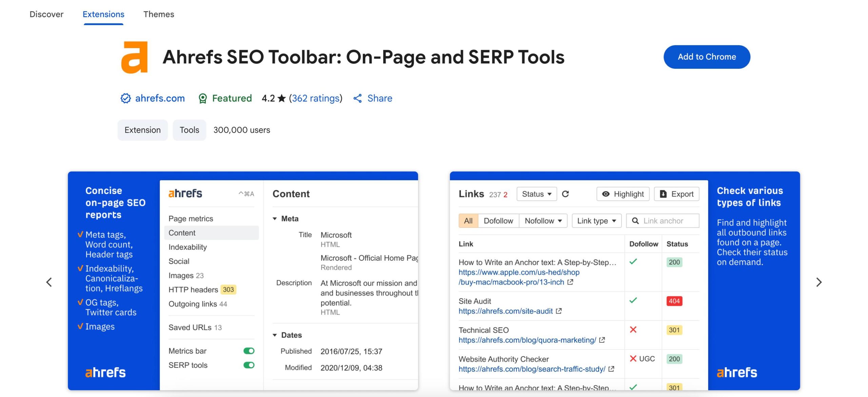The height and width of the screenshot is (397, 868).
Task: Click the Status column header
Action: (x=677, y=244)
